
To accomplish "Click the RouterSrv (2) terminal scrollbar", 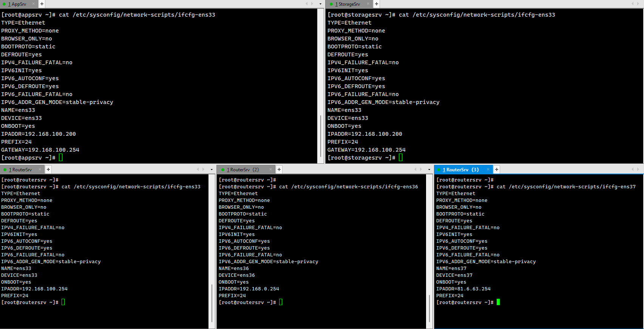I will (429, 308).
